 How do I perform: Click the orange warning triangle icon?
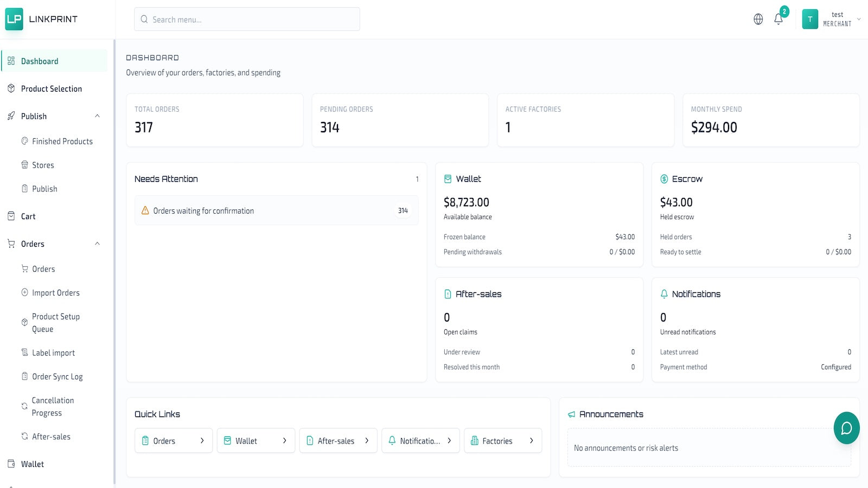click(x=145, y=210)
